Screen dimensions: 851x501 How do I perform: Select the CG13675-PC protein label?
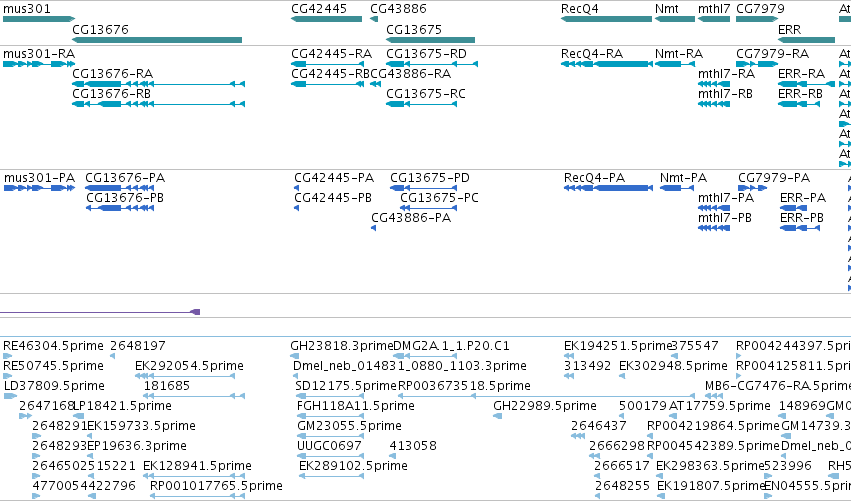pos(440,198)
